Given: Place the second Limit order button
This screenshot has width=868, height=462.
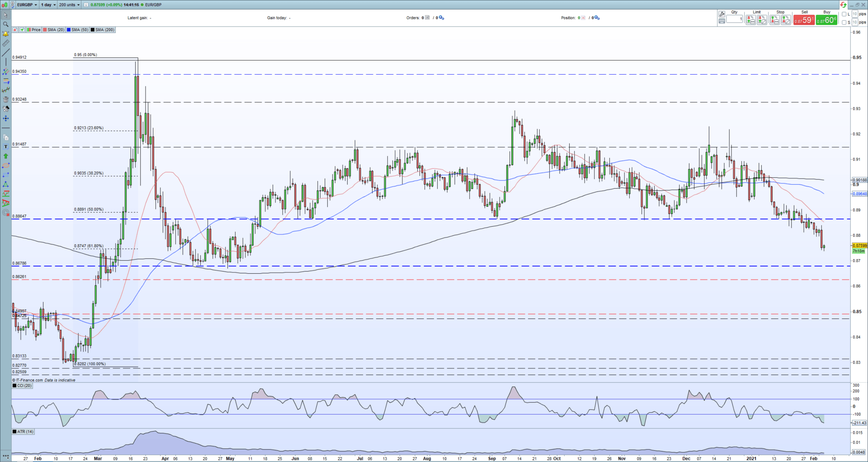Looking at the screenshot, I should (762, 20).
